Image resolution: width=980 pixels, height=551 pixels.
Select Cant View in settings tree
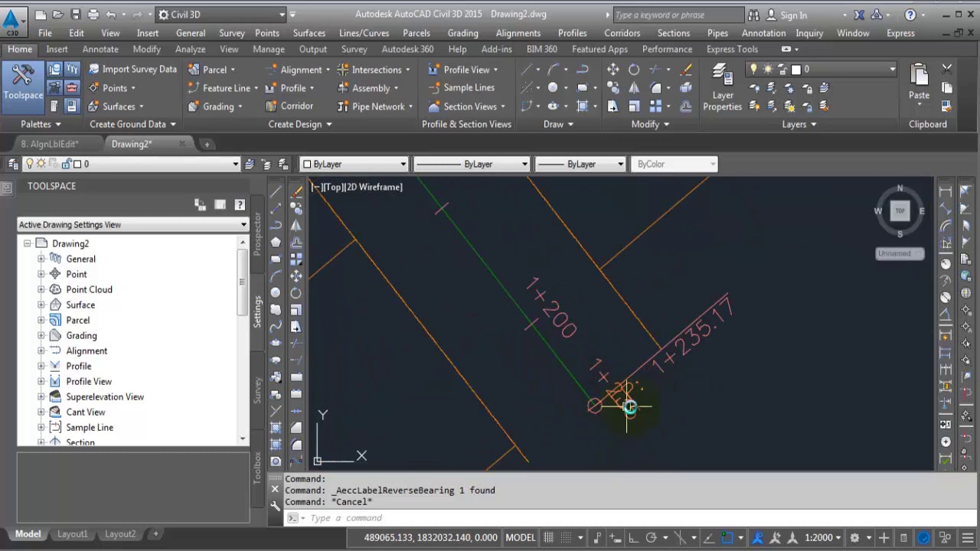[86, 412]
